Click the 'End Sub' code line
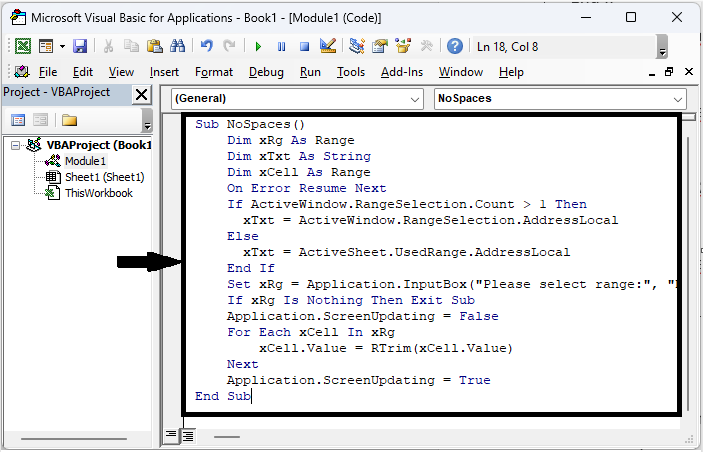The width and height of the screenshot is (703, 452). tap(223, 396)
